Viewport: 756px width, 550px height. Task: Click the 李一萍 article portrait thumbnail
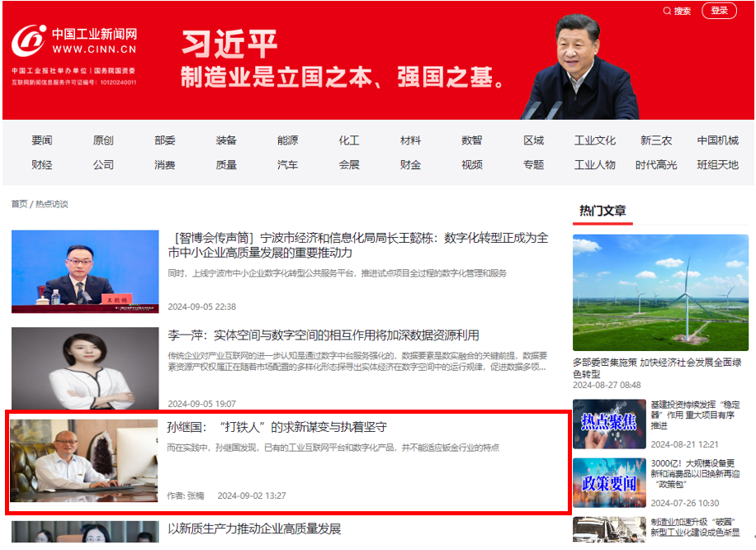point(85,368)
